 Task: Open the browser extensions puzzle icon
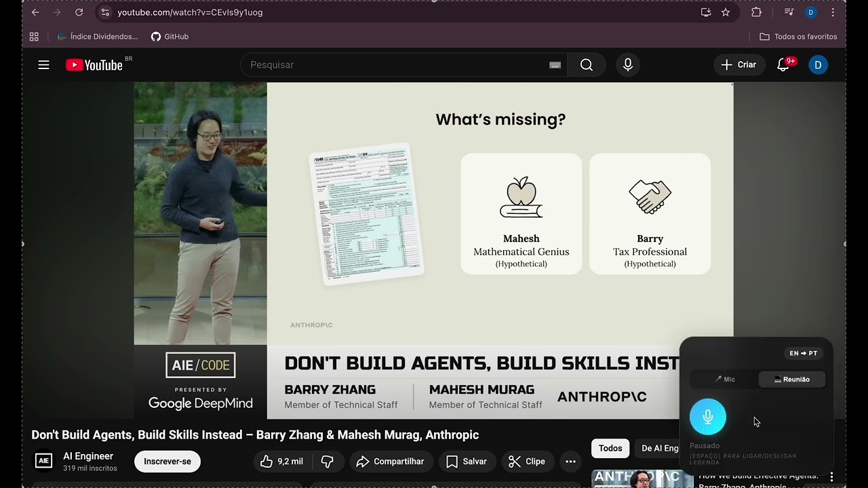(x=756, y=12)
